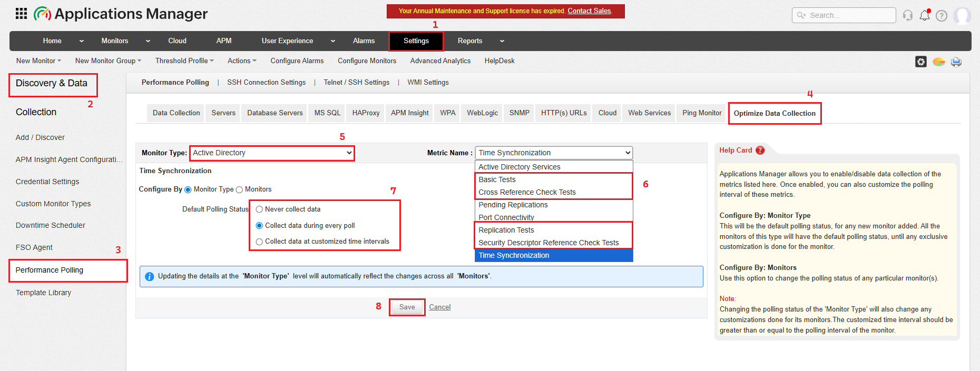Open the Threshold Profile dropdown
Image resolution: width=980 pixels, height=371 pixels.
(x=184, y=61)
